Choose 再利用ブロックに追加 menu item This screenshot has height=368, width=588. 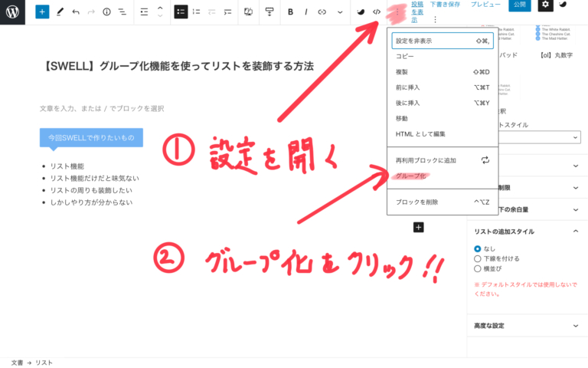click(x=443, y=160)
